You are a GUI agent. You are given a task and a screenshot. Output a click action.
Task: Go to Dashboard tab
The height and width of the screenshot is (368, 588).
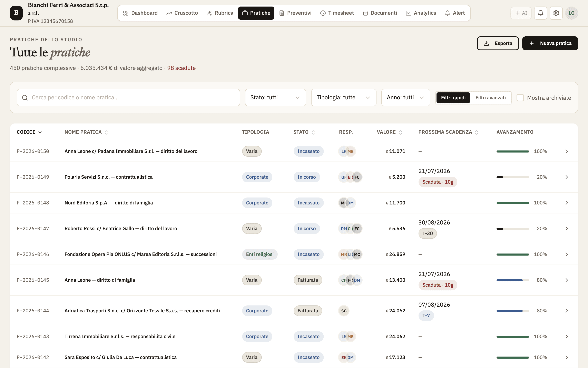pyautogui.click(x=140, y=13)
